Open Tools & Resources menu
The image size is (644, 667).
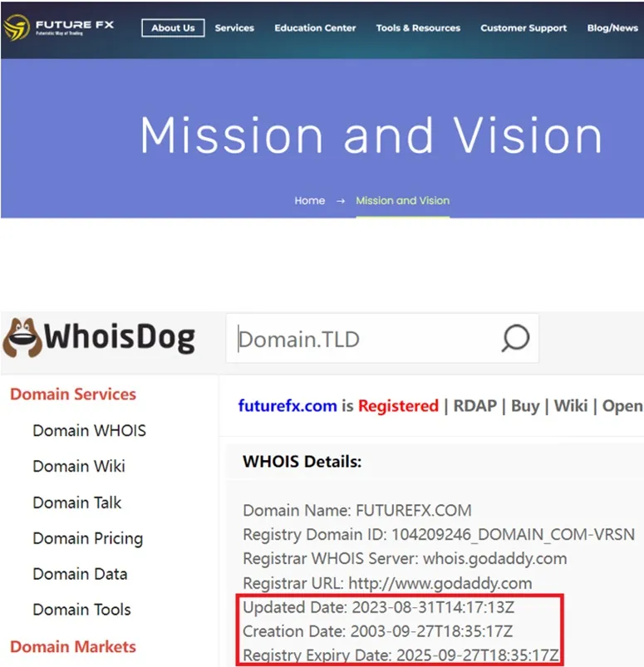[418, 28]
